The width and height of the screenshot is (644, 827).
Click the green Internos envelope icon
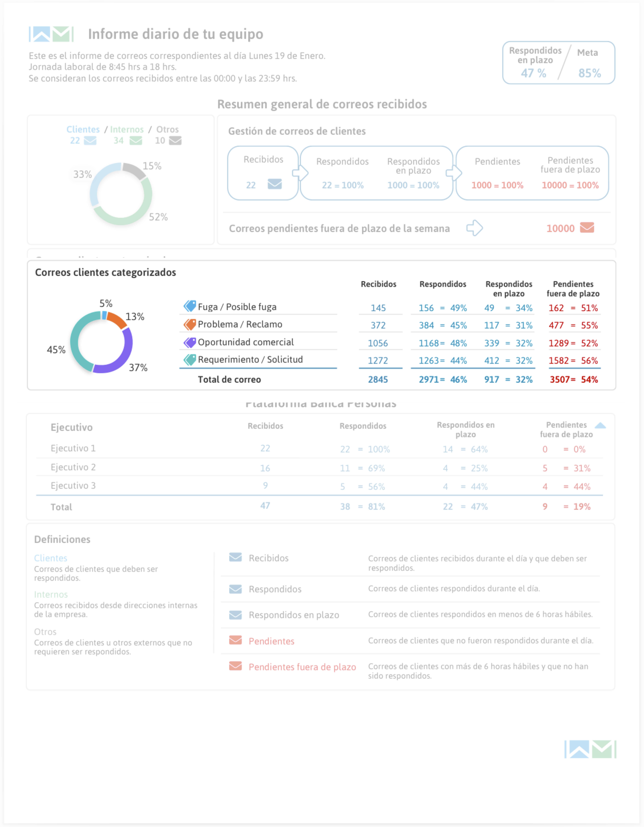coord(136,140)
